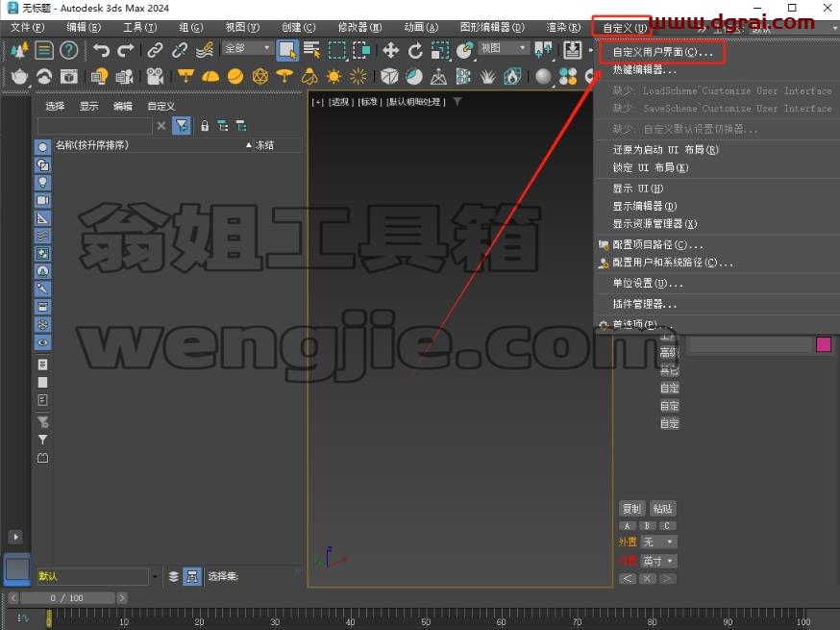Toggle the eye visibility filter button
This screenshot has width=840, height=630.
43,342
